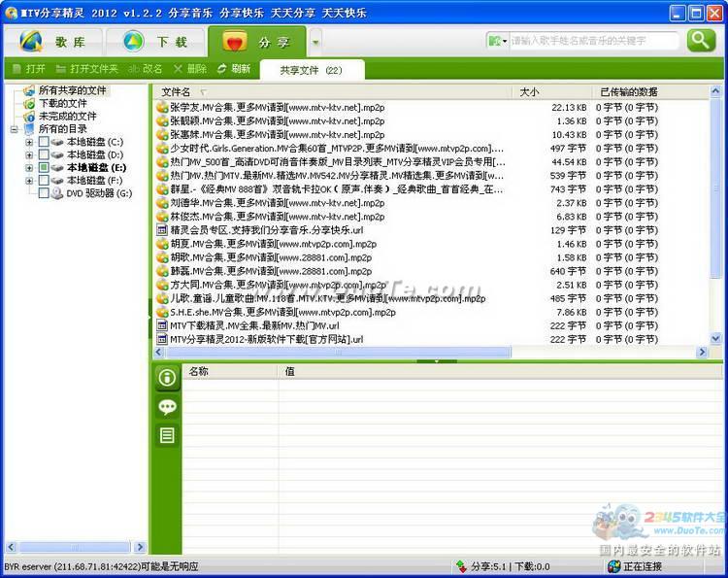The height and width of the screenshot is (578, 728).
Task: Open the search type dropdown in search box
Action: coord(497,42)
